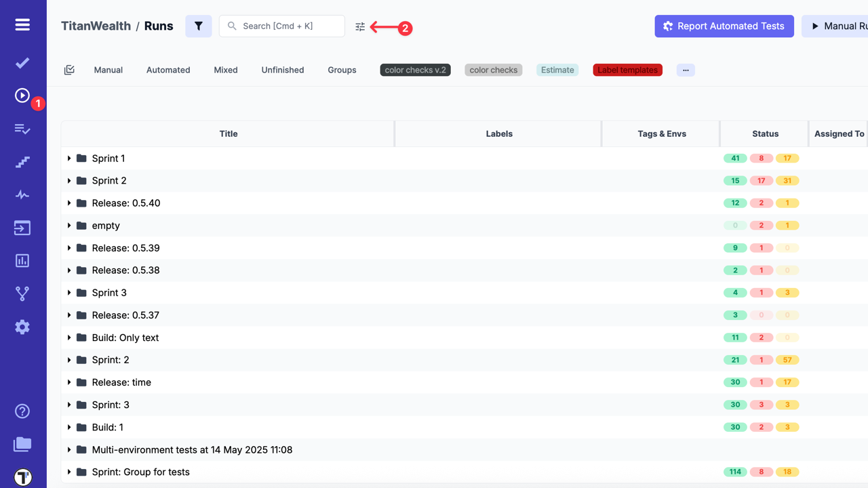Switch to the Unfinished tab
Screen dimensions: 868x488
click(x=283, y=70)
